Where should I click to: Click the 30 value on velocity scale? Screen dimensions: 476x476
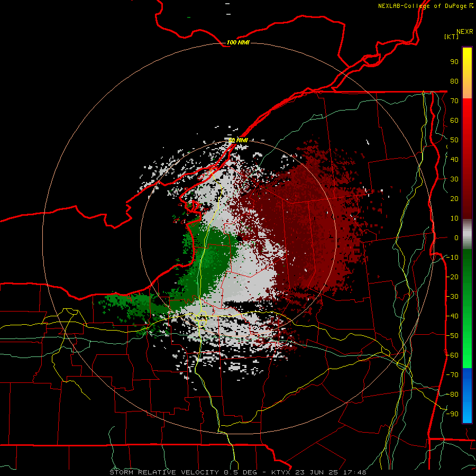454,179
